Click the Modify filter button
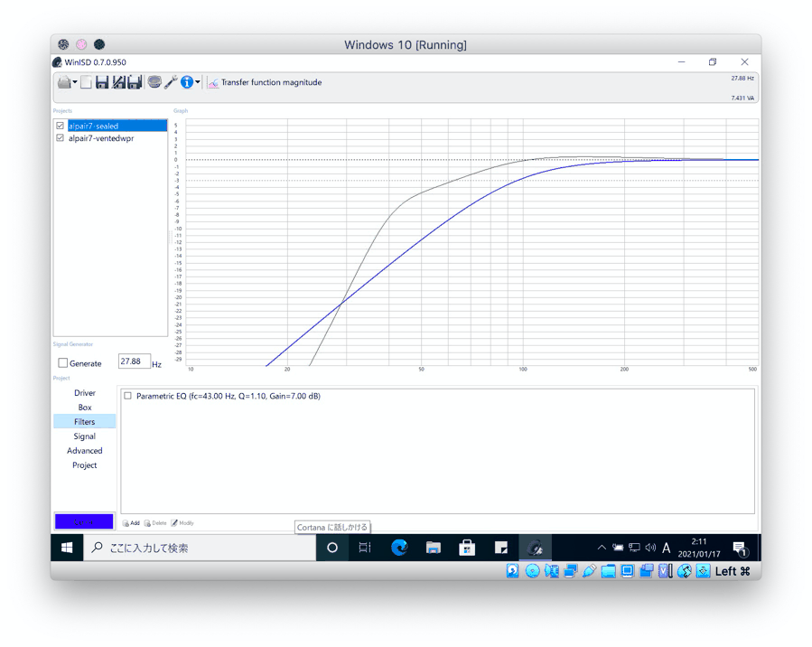The height and width of the screenshot is (647, 812). [182, 523]
